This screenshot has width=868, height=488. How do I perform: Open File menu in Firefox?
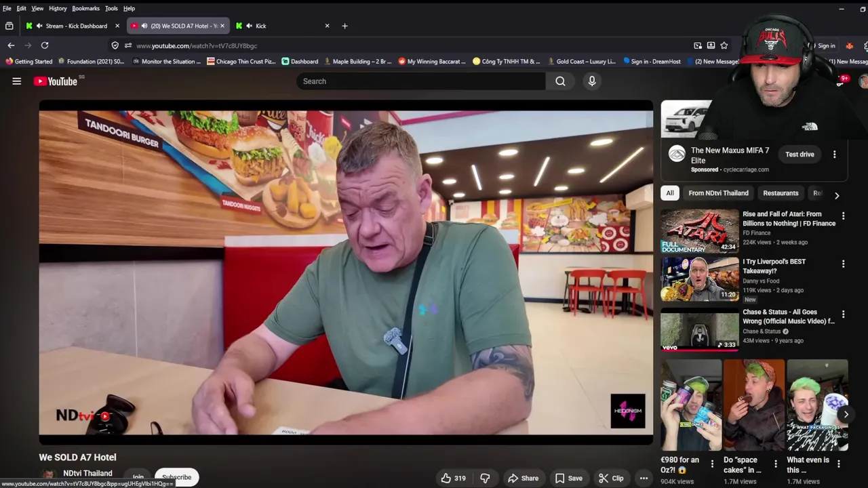click(x=7, y=8)
